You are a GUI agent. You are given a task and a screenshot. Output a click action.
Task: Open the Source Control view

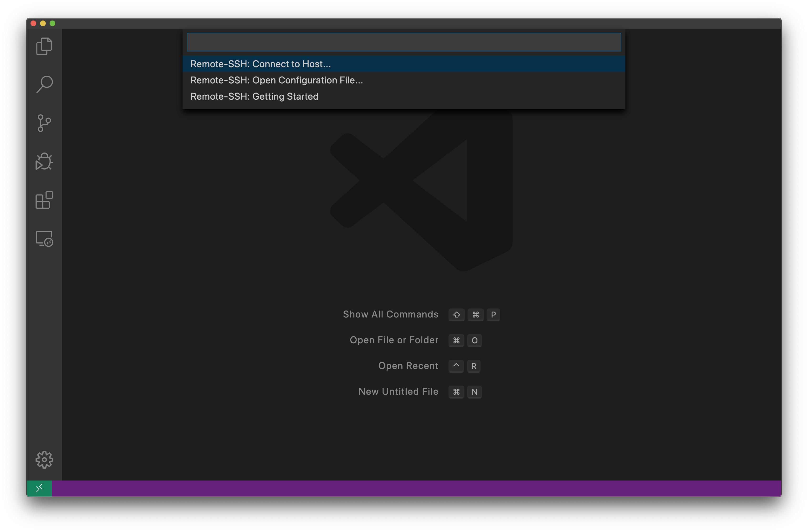tap(44, 123)
